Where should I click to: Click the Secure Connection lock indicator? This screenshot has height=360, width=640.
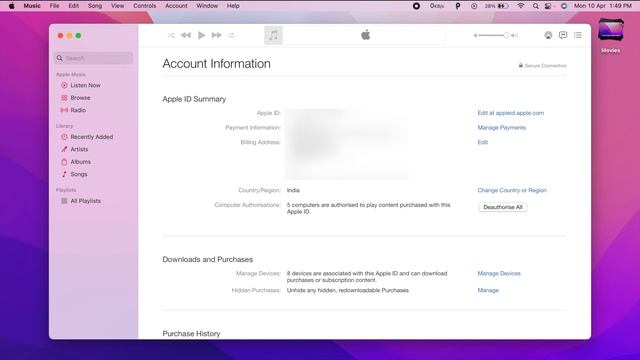click(542, 65)
